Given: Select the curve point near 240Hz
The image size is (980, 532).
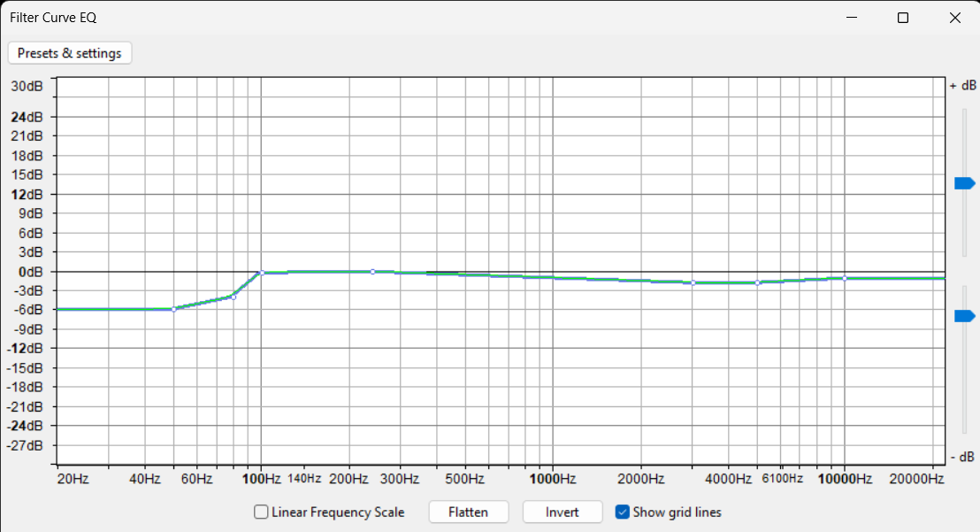Looking at the screenshot, I should click(x=373, y=272).
